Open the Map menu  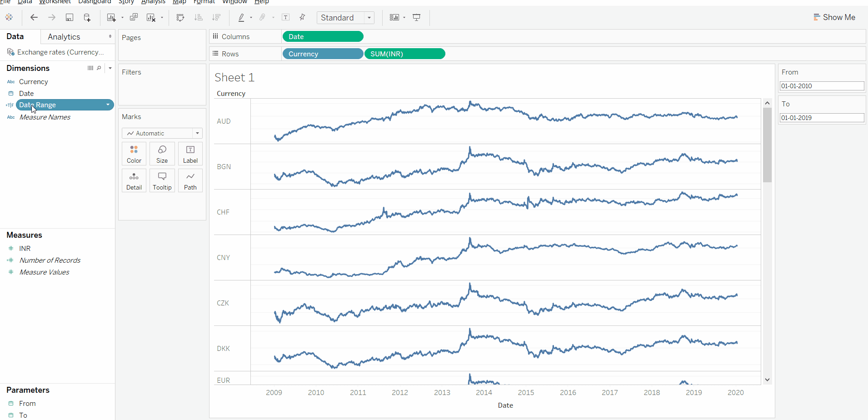coord(179,2)
